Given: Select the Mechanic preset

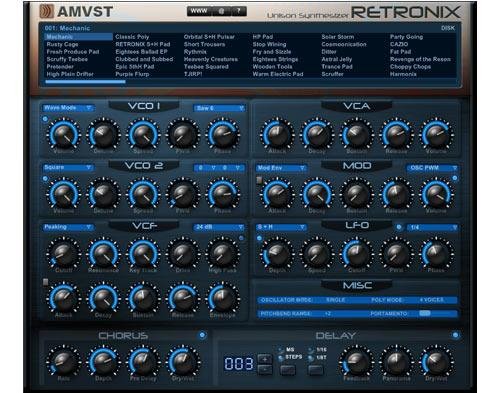Looking at the screenshot, I should coord(78,37).
